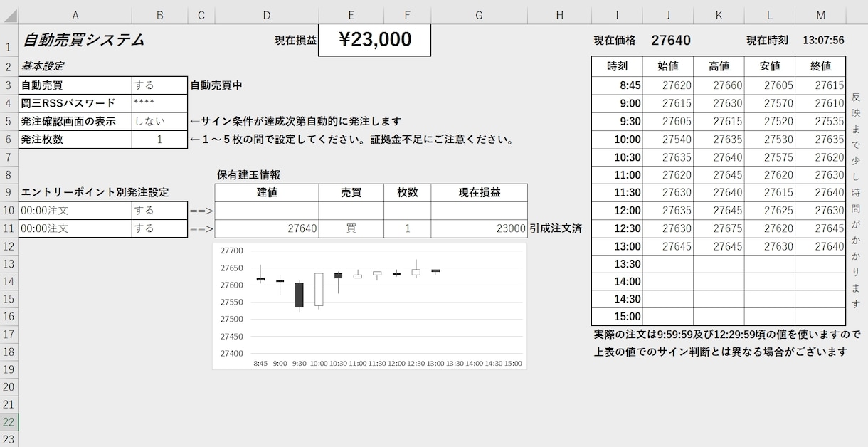The image size is (868, 447).
Task: Select column A header
Action: coord(75,16)
